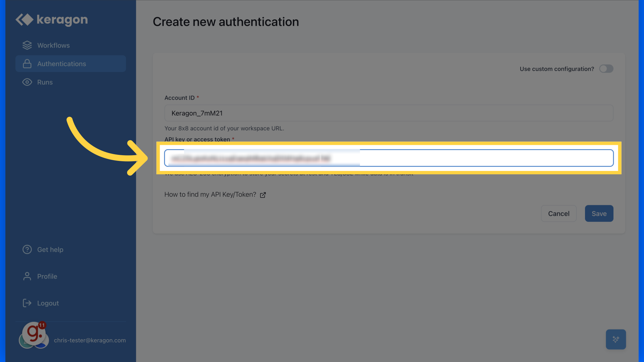
Task: Select Authentications in the sidebar
Action: [x=61, y=64]
